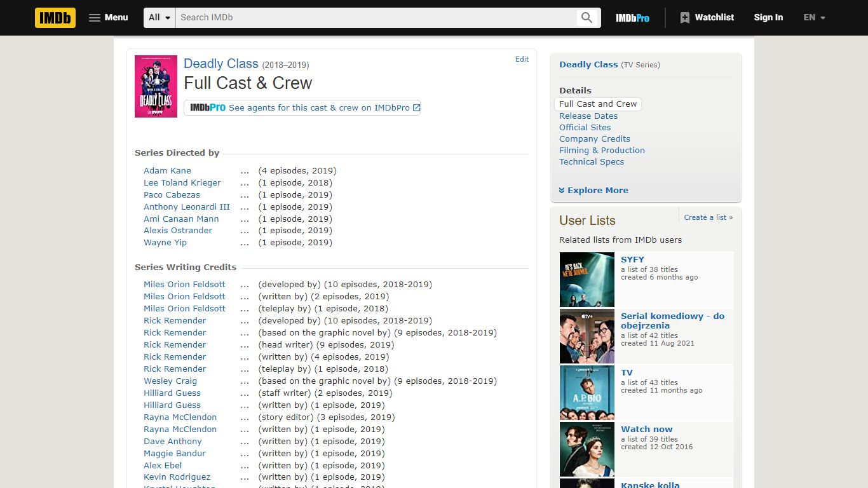
Task: Open the SYFY list thumbnail
Action: pos(587,280)
